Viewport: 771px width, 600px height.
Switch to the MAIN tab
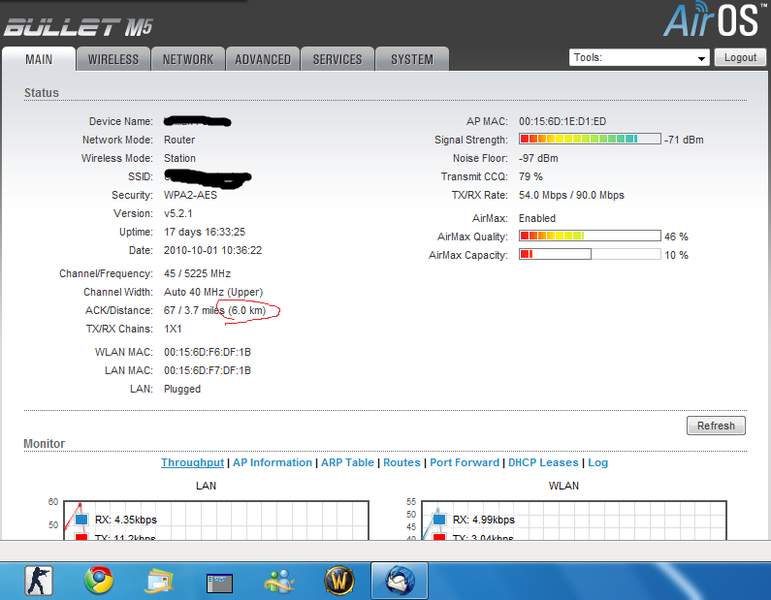[x=39, y=60]
